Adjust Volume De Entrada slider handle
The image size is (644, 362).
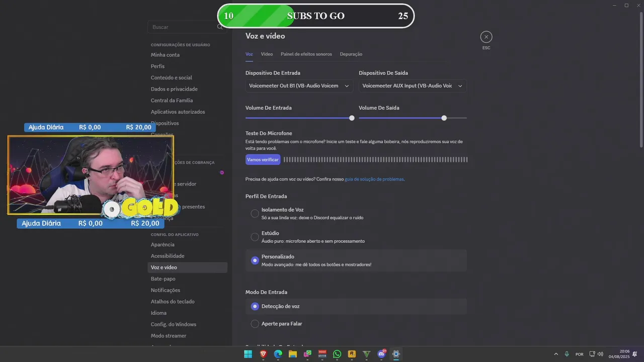tap(352, 118)
